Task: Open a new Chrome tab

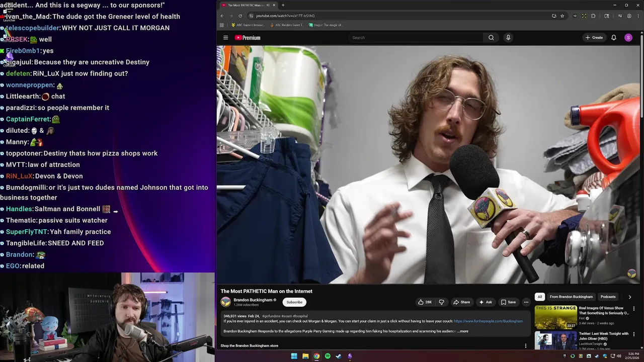Action: point(283,5)
